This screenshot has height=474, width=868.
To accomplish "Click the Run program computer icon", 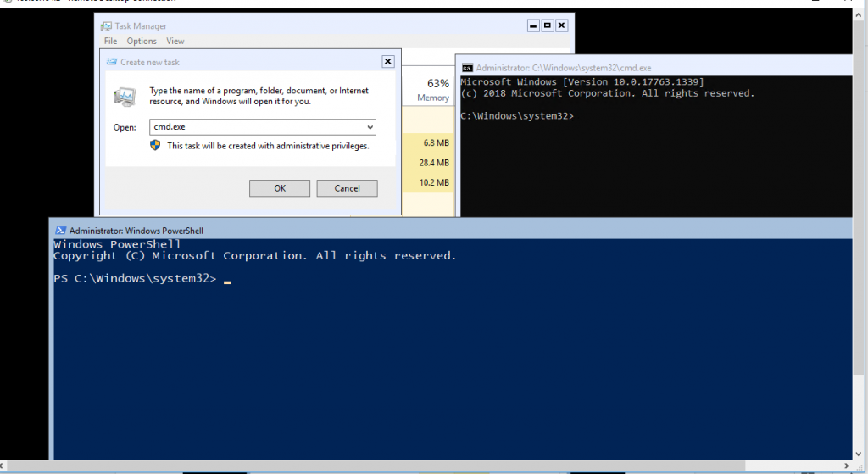I will coord(125,97).
